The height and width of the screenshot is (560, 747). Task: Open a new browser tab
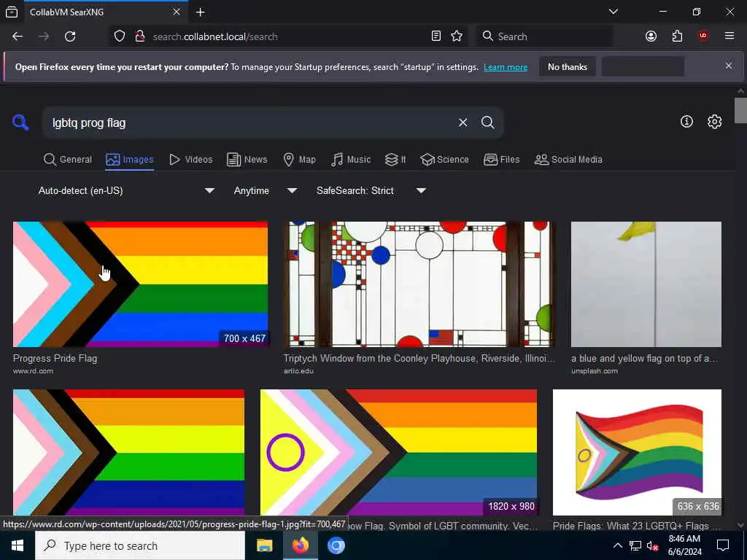(201, 12)
